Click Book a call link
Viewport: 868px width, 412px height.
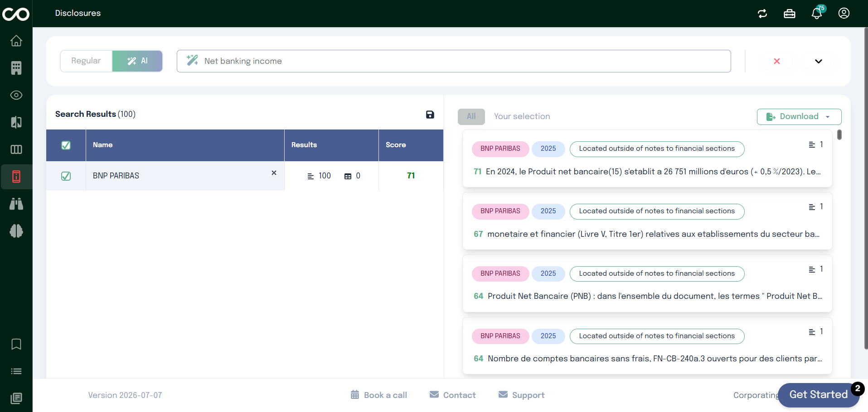pos(379,395)
